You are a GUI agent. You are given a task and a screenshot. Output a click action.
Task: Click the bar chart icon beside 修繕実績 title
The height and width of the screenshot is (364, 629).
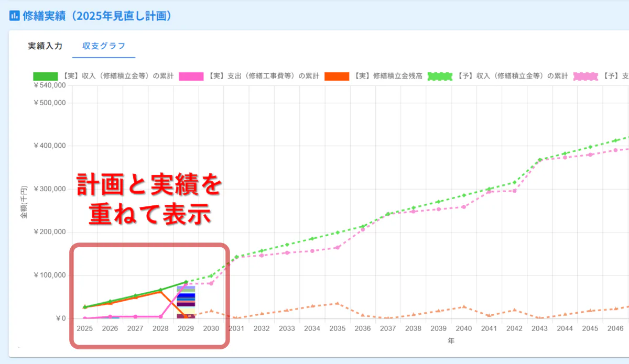pos(15,16)
